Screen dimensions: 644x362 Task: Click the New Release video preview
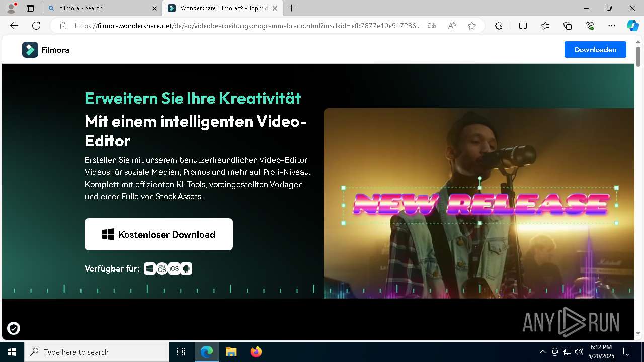(478, 203)
